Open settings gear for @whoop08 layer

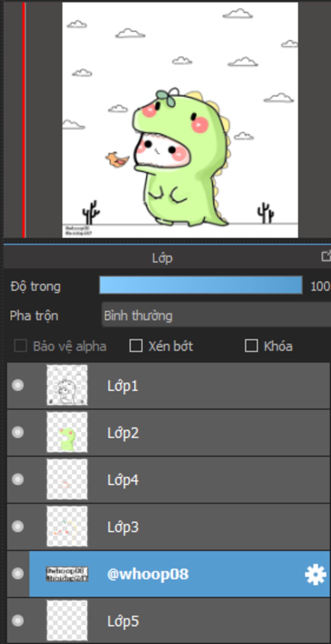point(315,574)
